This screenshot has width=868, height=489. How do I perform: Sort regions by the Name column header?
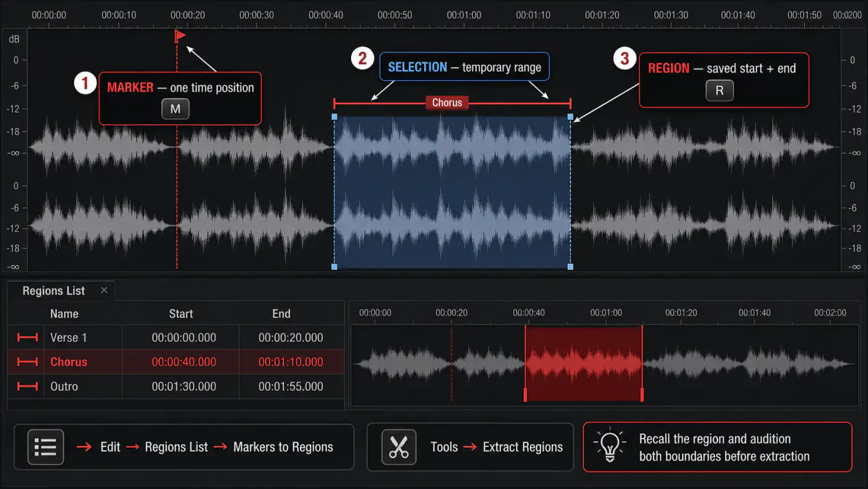(64, 313)
